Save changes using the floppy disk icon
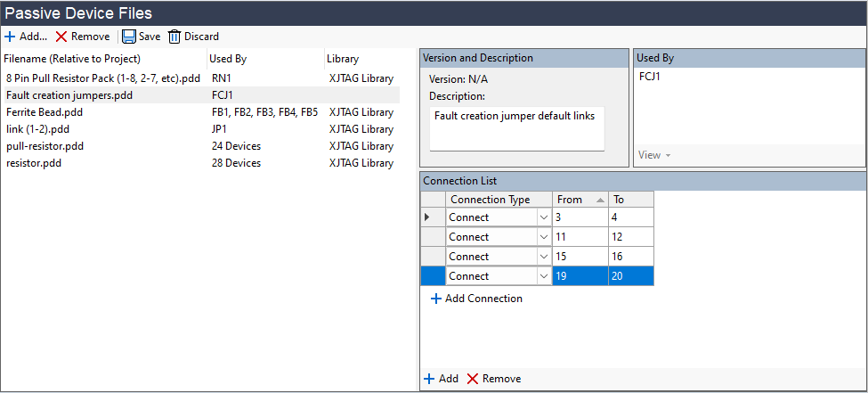868x393 pixels. pos(129,37)
